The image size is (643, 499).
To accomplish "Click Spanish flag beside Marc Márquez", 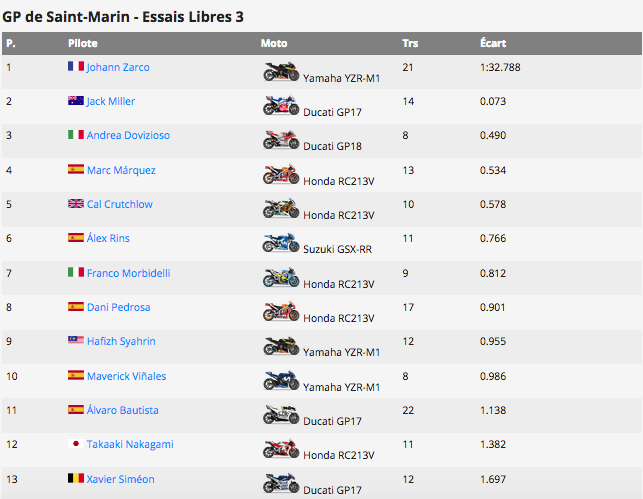I will [76, 169].
